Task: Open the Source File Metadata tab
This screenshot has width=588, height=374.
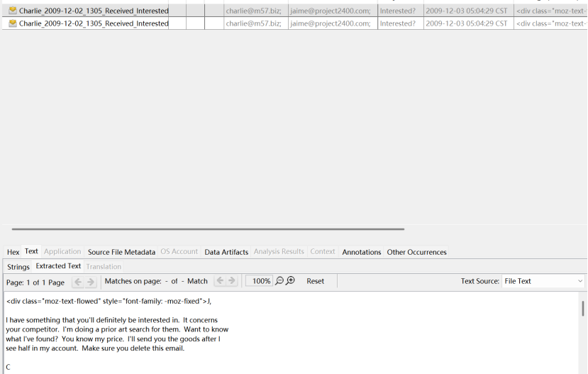Action: coord(121,252)
